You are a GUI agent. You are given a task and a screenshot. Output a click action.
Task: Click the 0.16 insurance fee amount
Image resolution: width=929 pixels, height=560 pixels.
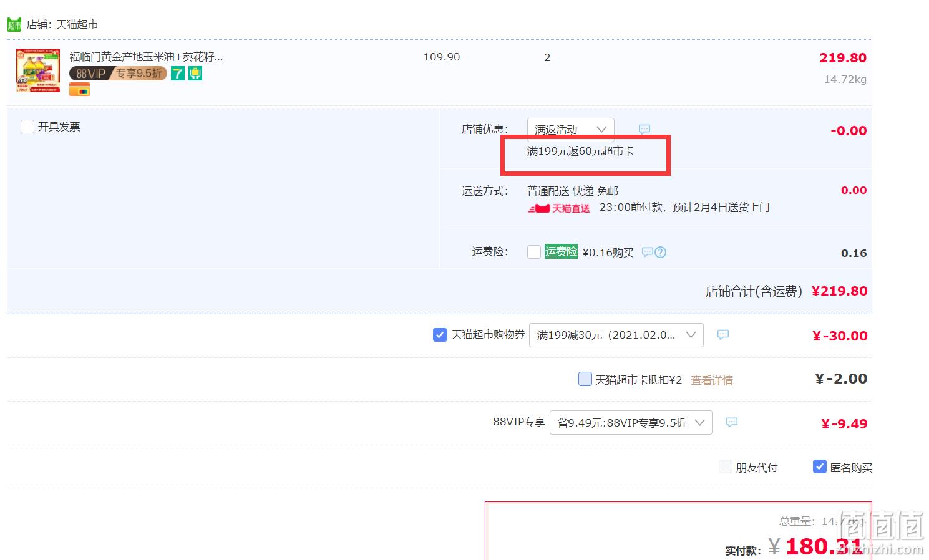coord(854,253)
